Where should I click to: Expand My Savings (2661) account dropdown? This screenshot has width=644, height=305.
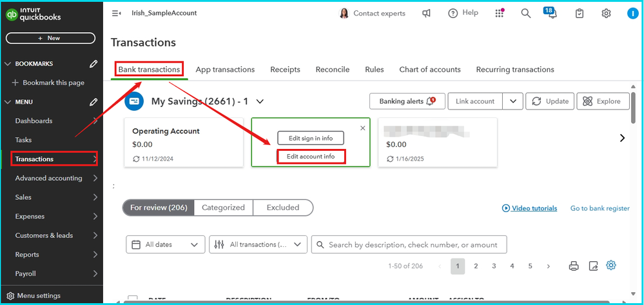pos(260,101)
